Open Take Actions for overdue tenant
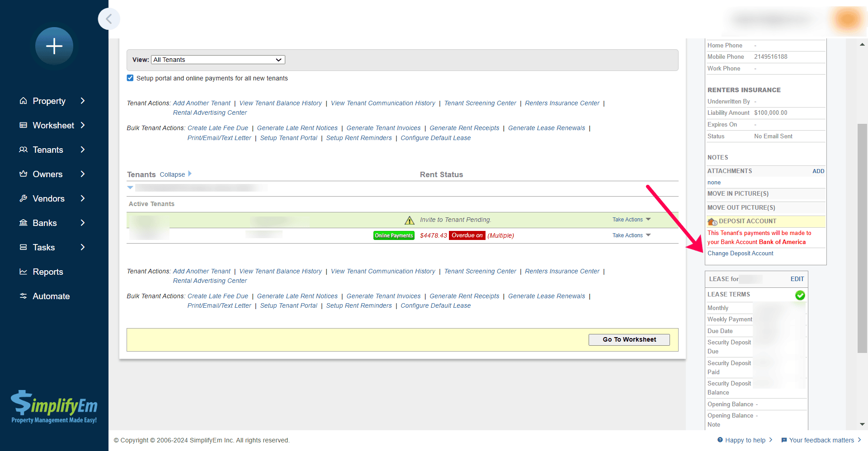The width and height of the screenshot is (868, 451). point(631,235)
